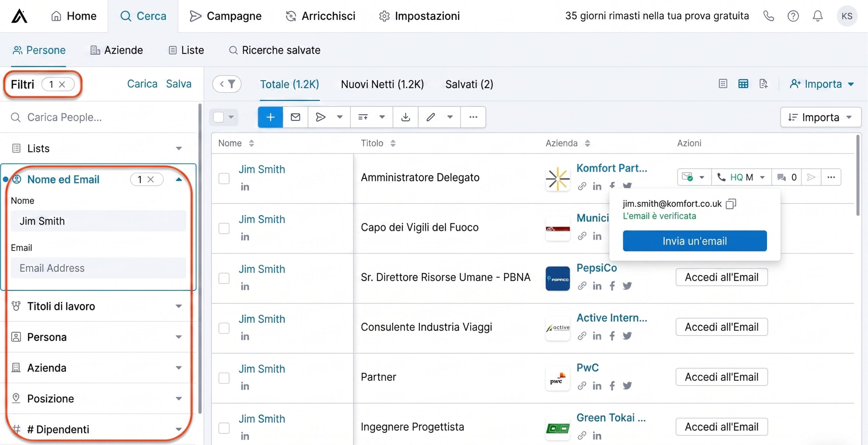Click the blue plus add button

coord(270,117)
